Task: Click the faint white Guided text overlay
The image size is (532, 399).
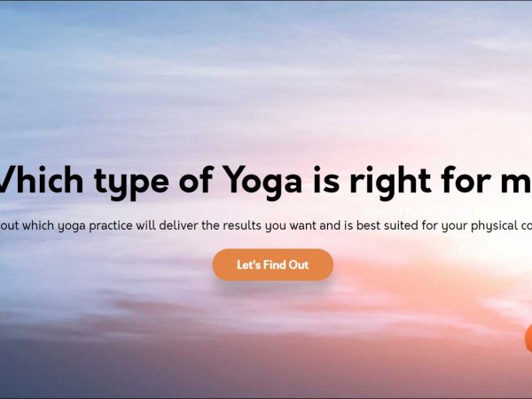Action: (384, 212)
